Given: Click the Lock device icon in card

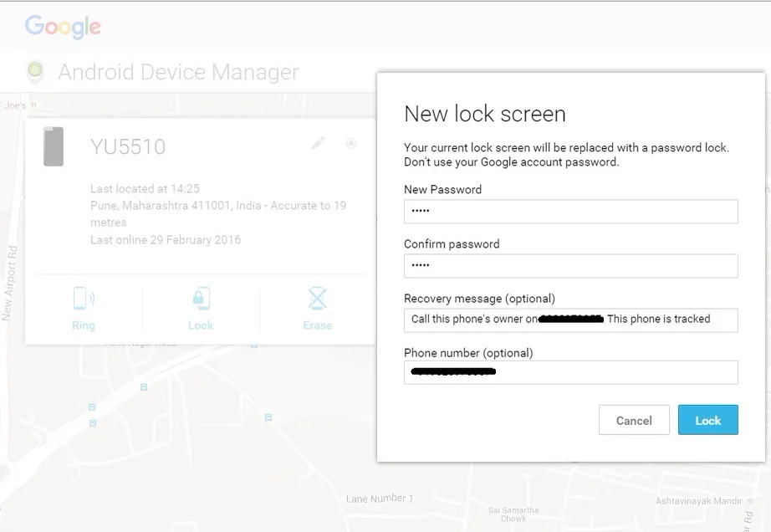Looking at the screenshot, I should [201, 299].
